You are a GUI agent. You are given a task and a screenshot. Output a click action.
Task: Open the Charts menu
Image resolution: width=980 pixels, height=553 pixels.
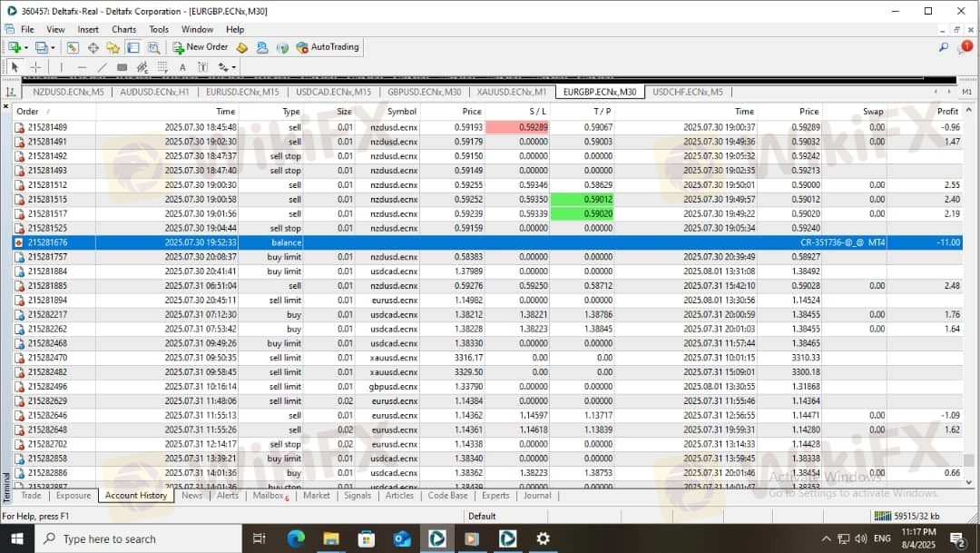point(123,29)
